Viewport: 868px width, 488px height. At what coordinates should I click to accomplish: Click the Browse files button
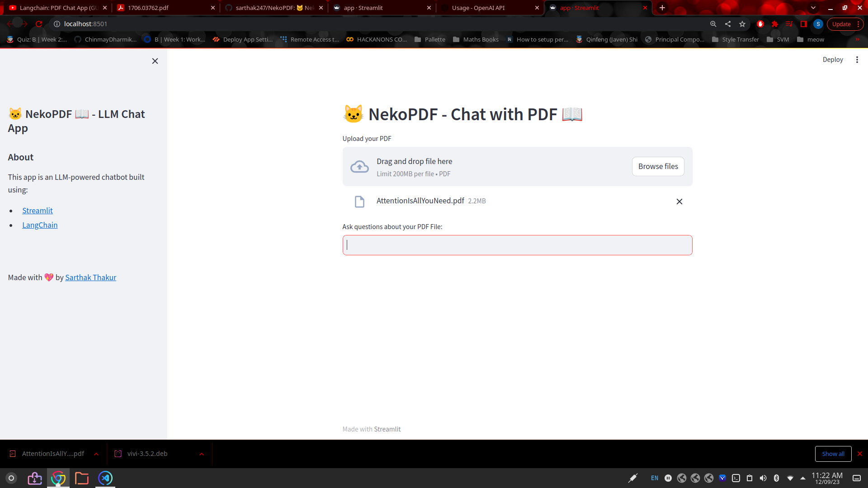tap(658, 166)
